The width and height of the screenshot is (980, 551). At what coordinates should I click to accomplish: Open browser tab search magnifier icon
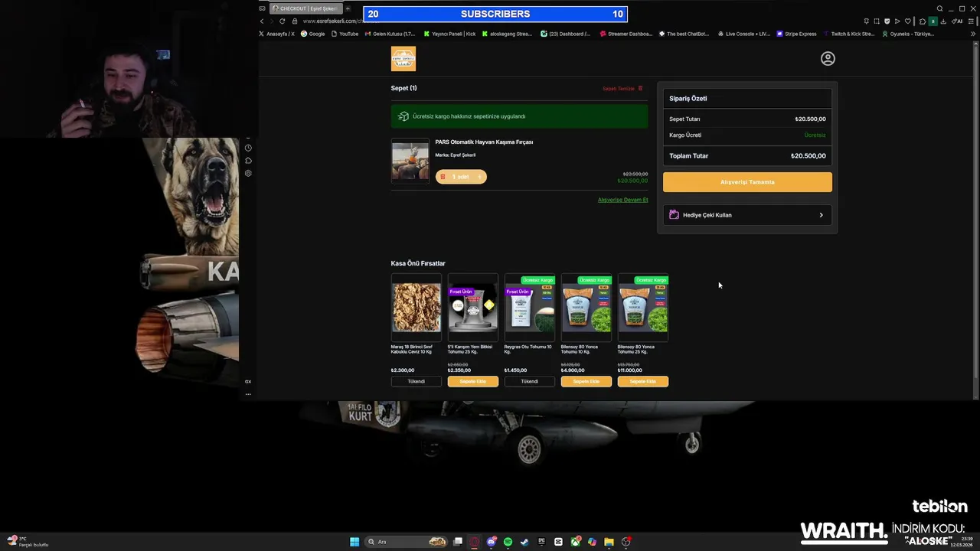tap(939, 8)
